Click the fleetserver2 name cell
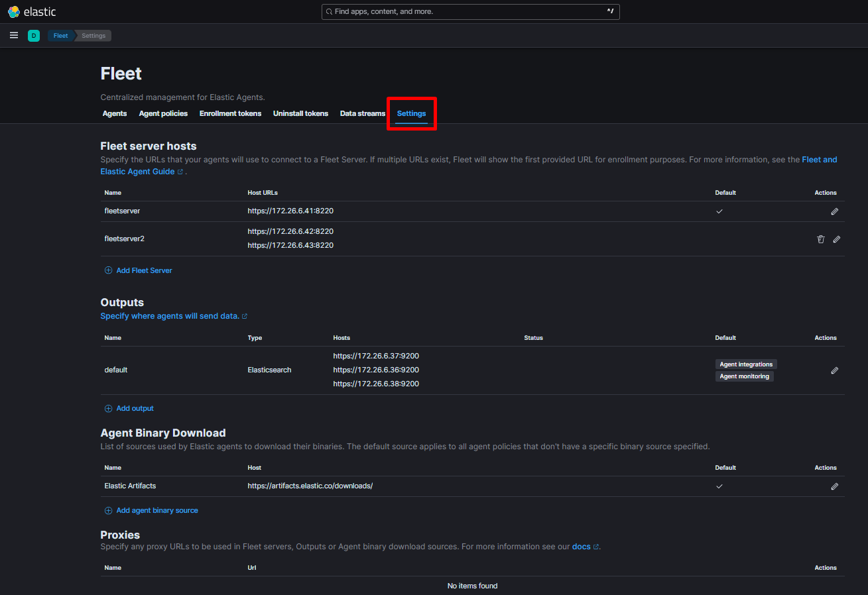Screen dimensions: 868x595 [x=124, y=239]
